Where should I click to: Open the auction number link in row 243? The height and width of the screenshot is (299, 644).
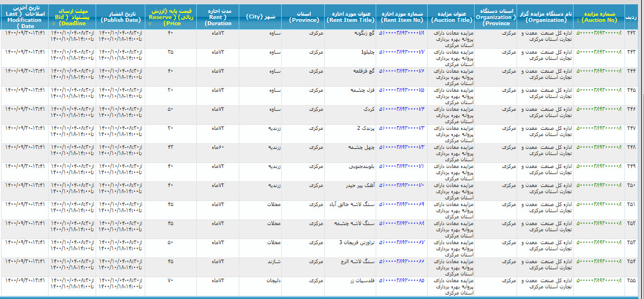click(x=599, y=52)
